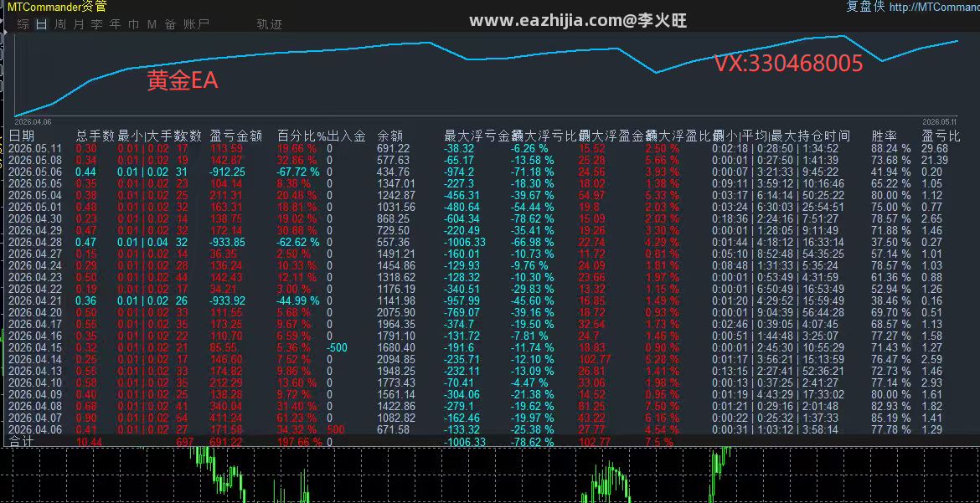Open the 周 weekly tab

click(x=60, y=24)
